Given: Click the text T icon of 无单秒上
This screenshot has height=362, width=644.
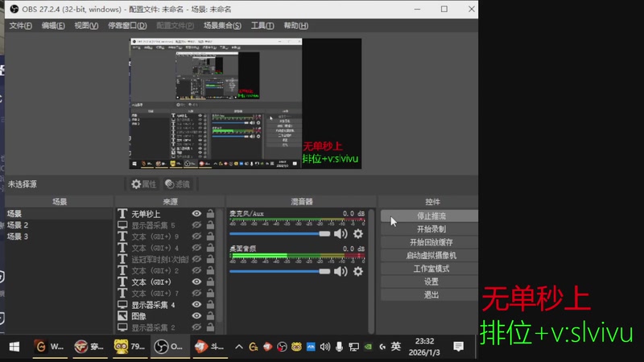Looking at the screenshot, I should point(122,213).
